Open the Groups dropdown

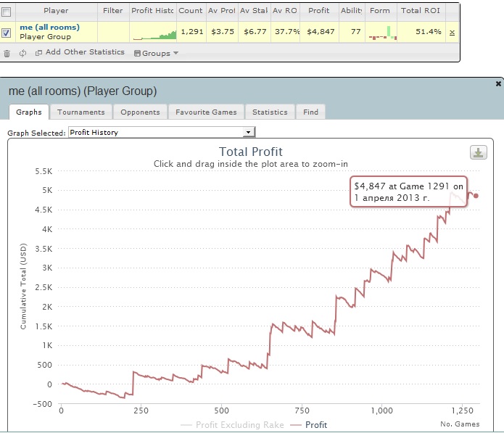pos(156,53)
